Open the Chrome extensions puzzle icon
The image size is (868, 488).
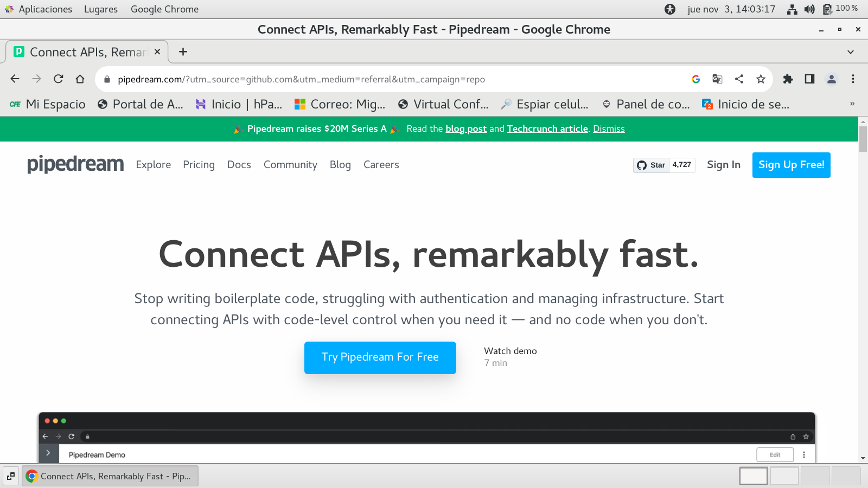(x=788, y=79)
